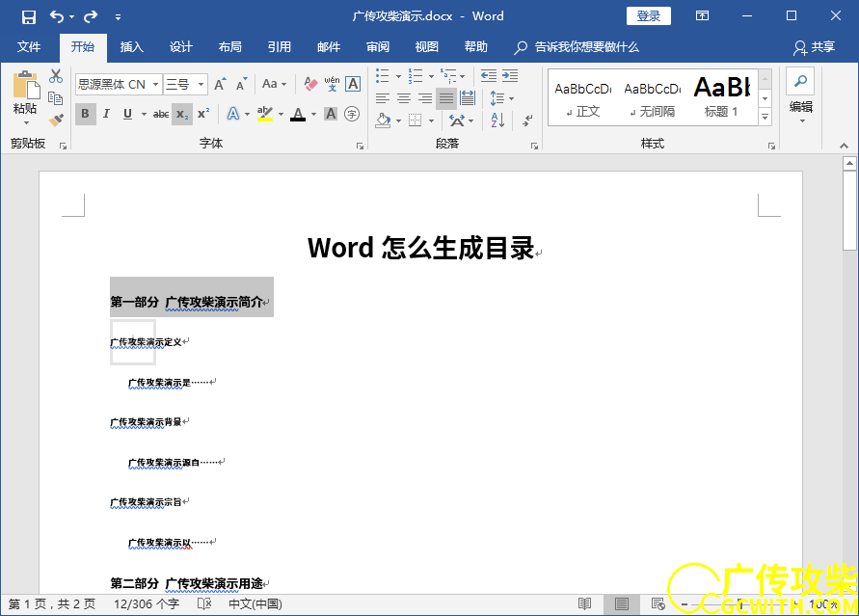Save the document with the Save icon
Image resolution: width=859 pixels, height=616 pixels.
tap(29, 16)
